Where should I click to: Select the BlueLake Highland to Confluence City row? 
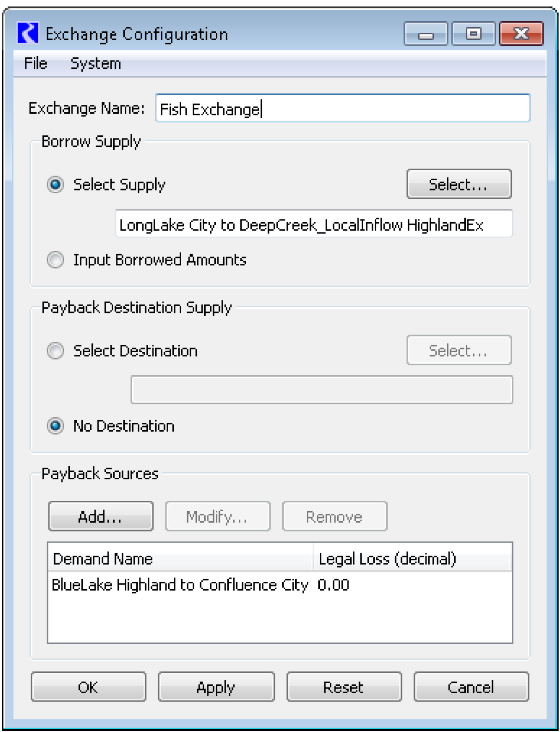click(x=180, y=585)
